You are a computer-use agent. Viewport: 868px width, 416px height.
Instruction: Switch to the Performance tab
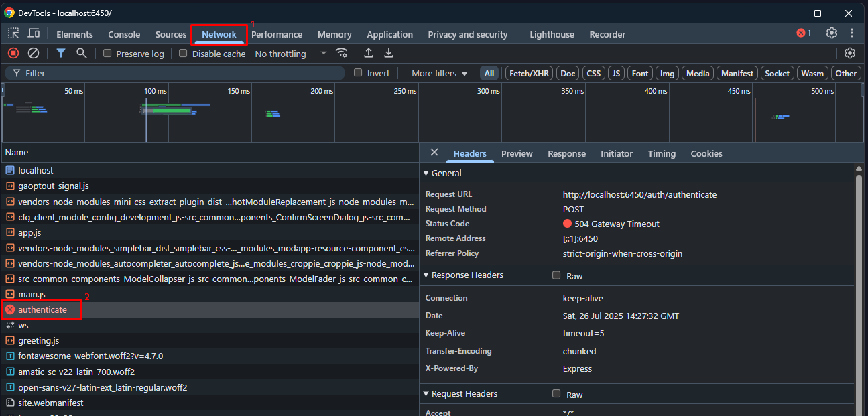coord(277,34)
